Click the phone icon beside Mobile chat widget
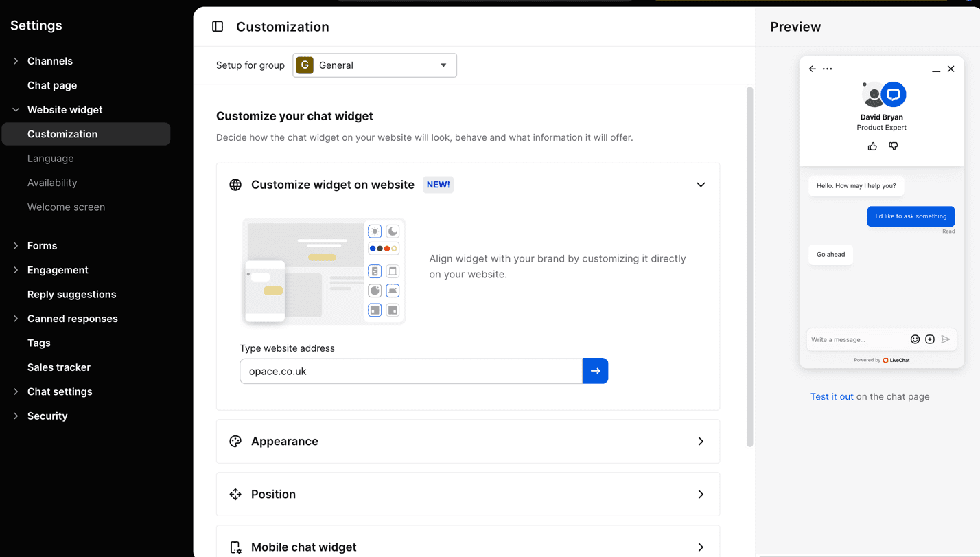The image size is (980, 557). tap(235, 546)
